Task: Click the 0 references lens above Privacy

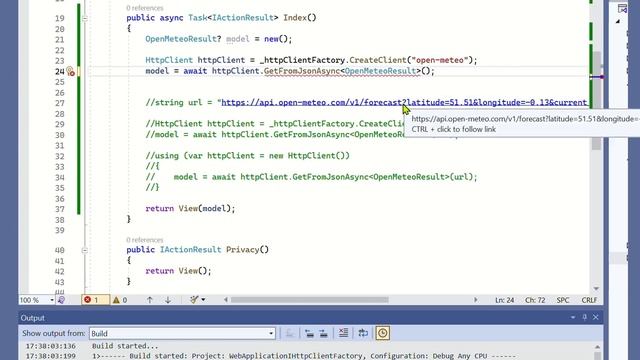Action: [x=144, y=240]
